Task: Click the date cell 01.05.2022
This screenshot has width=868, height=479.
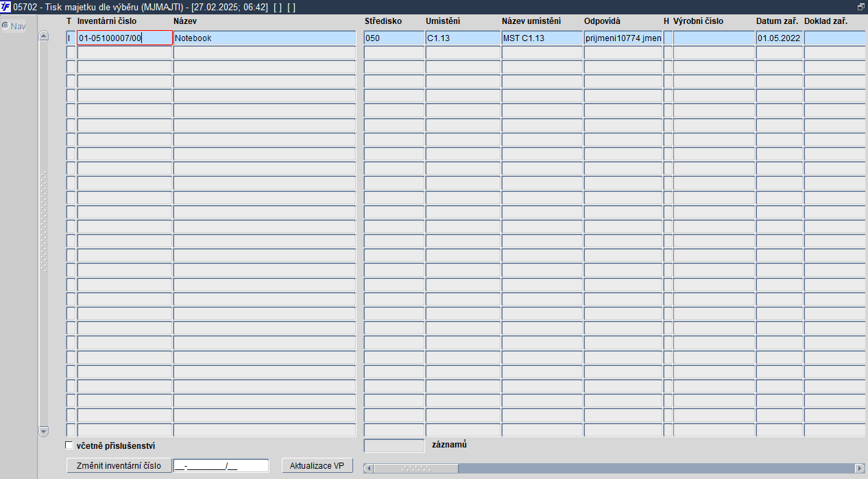Action: (780, 38)
